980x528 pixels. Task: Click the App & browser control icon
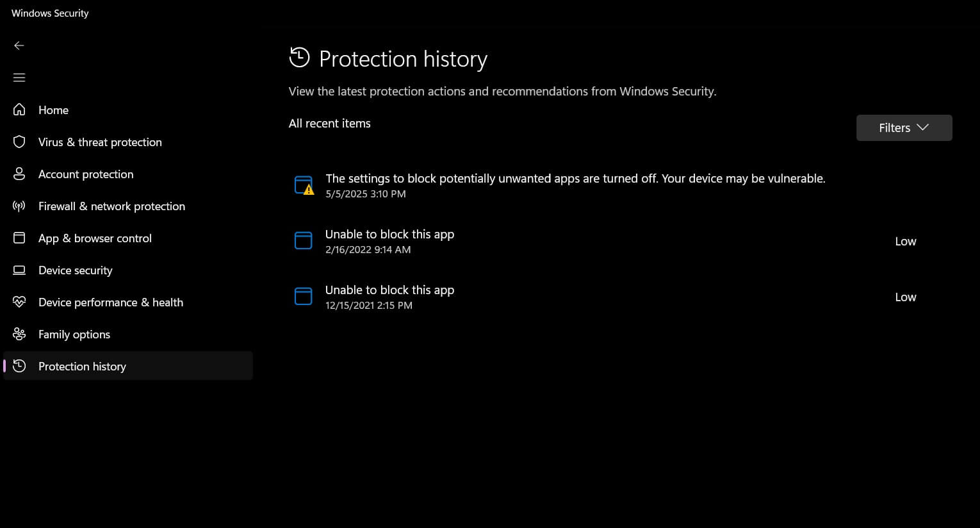19,238
